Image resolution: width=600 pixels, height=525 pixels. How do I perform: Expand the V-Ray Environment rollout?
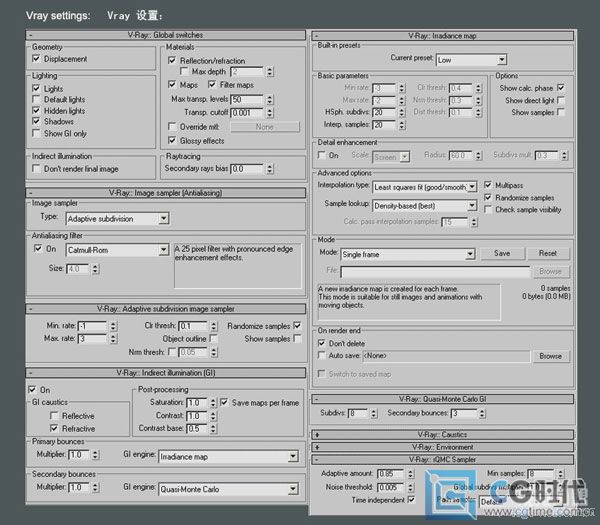pos(442,447)
